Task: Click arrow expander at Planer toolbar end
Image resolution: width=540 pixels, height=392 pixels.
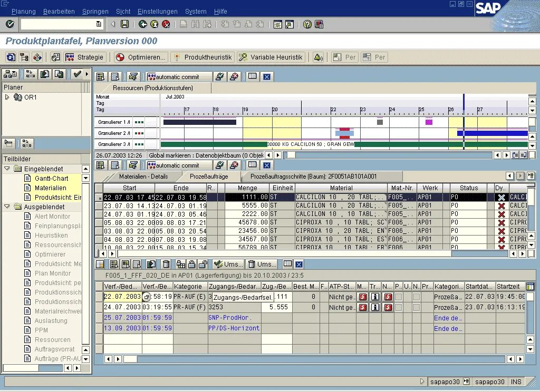Action: point(87,74)
